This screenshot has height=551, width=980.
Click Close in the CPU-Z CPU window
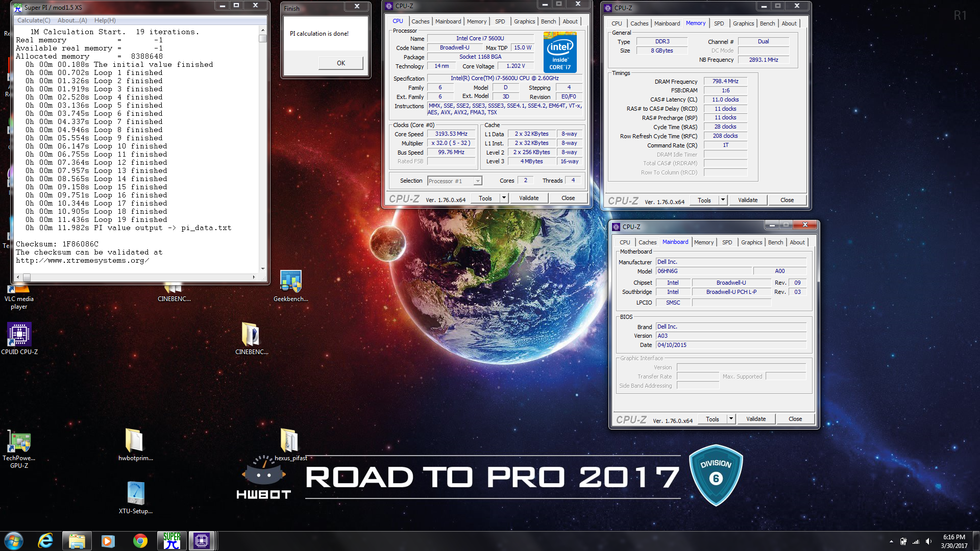click(568, 198)
